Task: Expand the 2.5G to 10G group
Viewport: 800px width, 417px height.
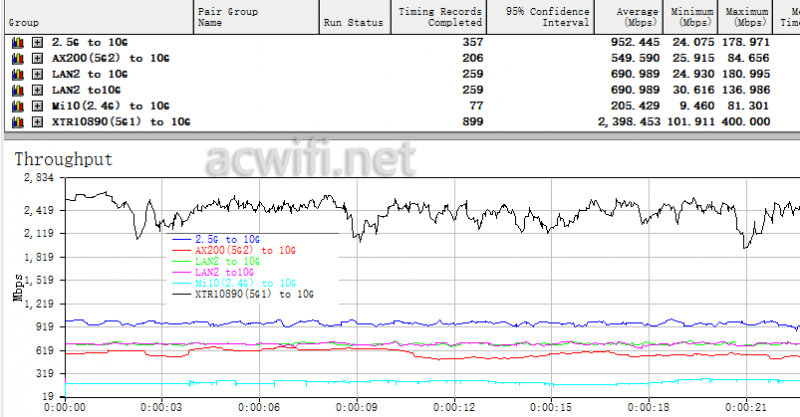Action: coord(37,42)
